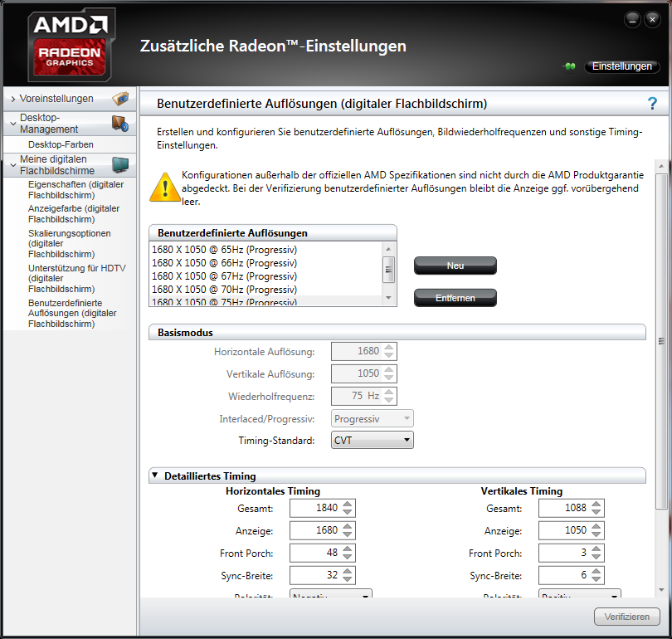
Task: Open the help question mark icon
Action: tap(652, 103)
